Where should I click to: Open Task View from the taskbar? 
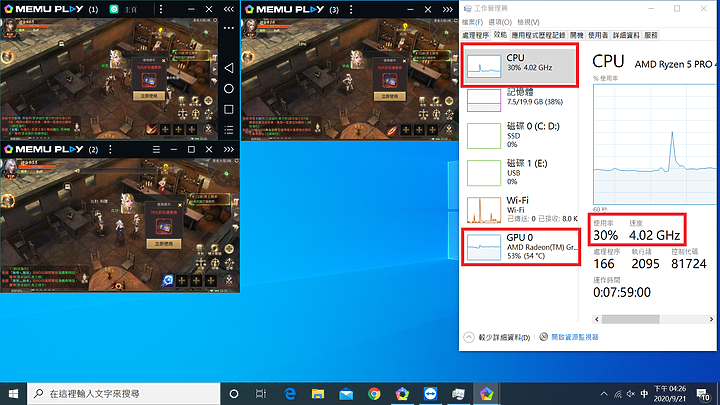pyautogui.click(x=261, y=394)
